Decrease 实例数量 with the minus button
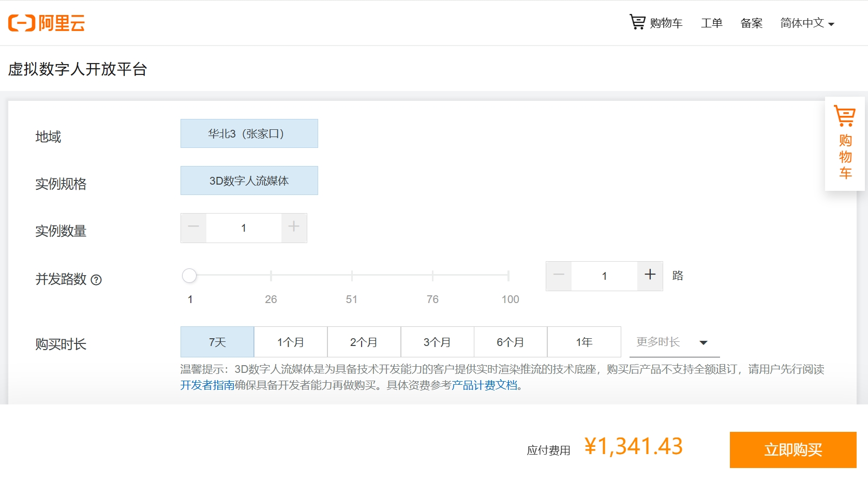The width and height of the screenshot is (868, 482). click(193, 228)
